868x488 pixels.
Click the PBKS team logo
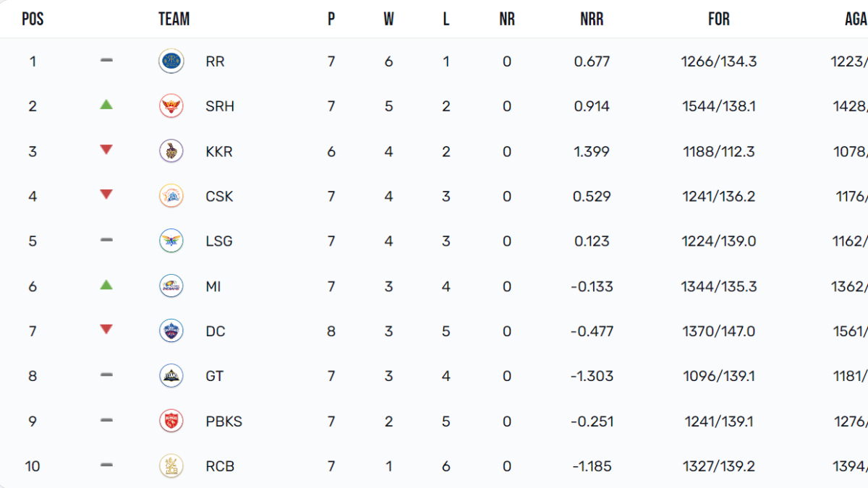[x=171, y=421]
